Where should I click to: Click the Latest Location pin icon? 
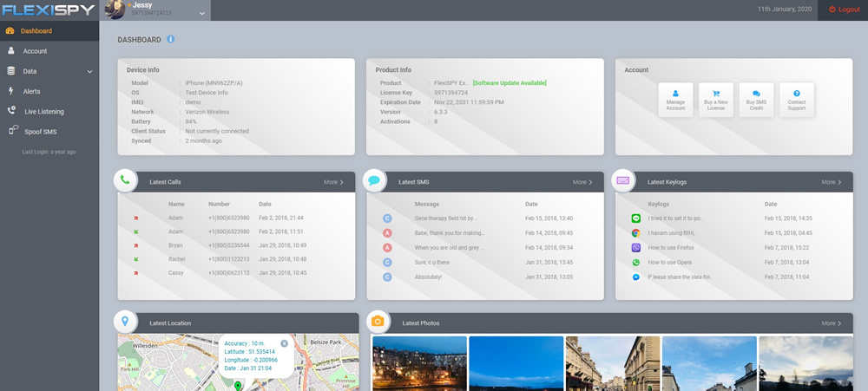tap(125, 322)
